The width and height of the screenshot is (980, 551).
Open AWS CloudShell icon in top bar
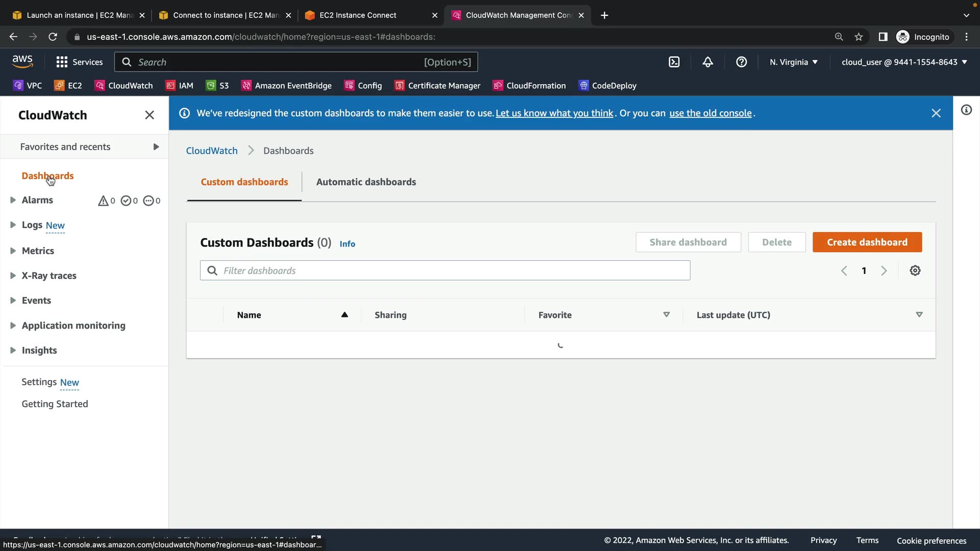click(674, 62)
